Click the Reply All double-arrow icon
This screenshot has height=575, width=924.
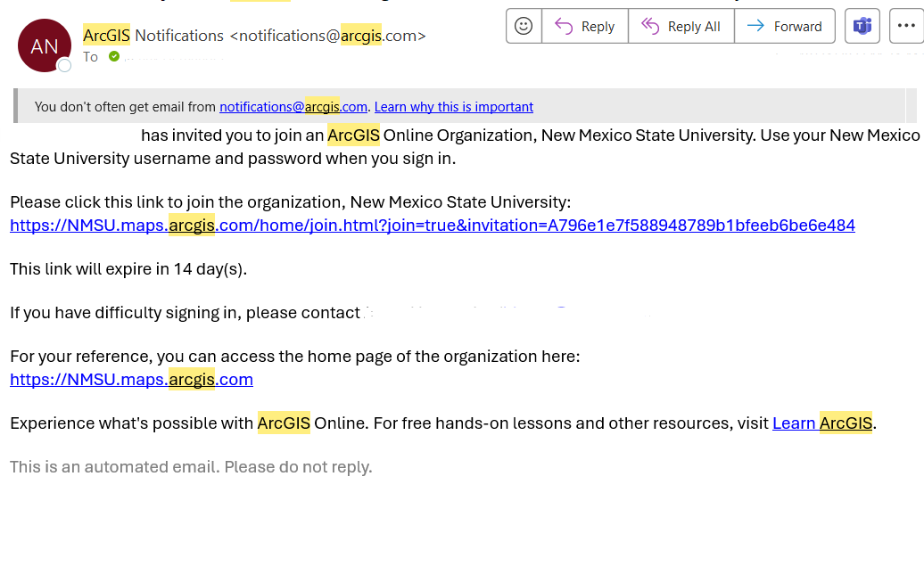coord(649,26)
